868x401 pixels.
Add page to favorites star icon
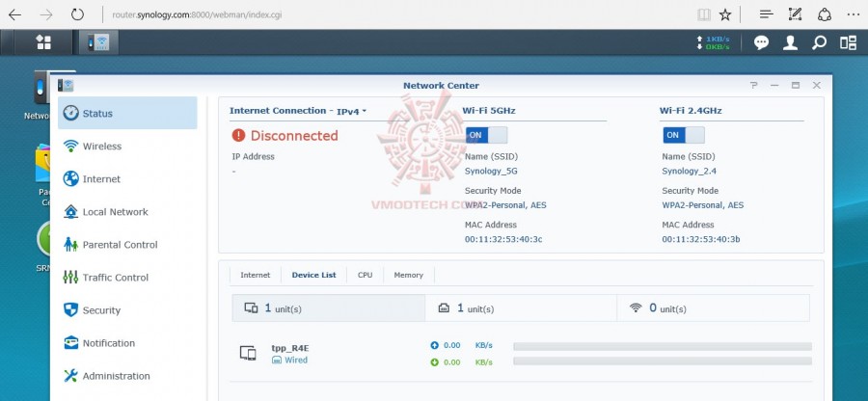point(725,14)
